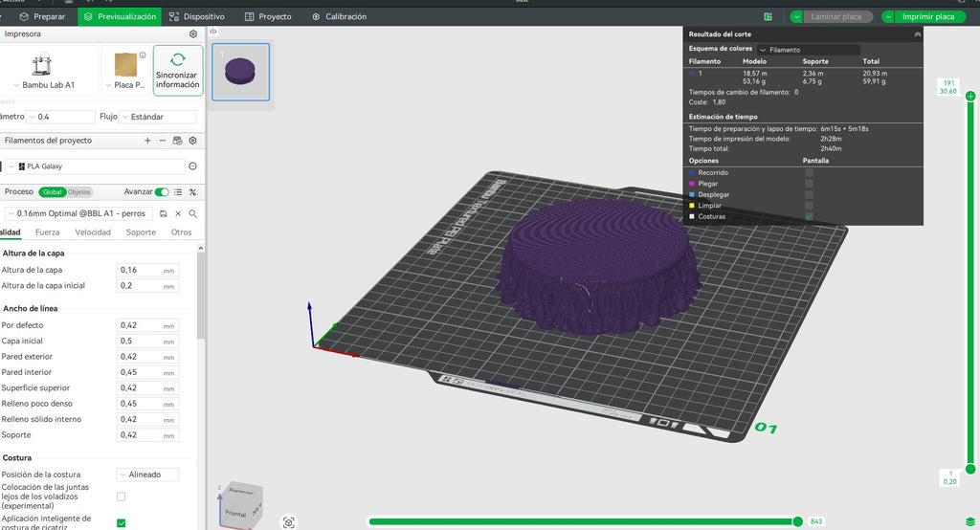Add a filament with the plus icon
The image size is (980, 530).
pos(147,141)
